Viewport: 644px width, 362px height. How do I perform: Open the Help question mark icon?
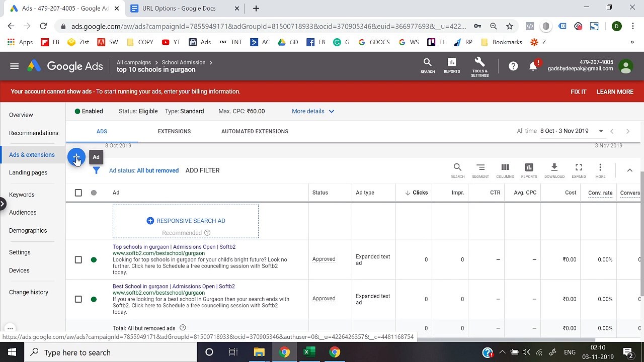pos(513,66)
